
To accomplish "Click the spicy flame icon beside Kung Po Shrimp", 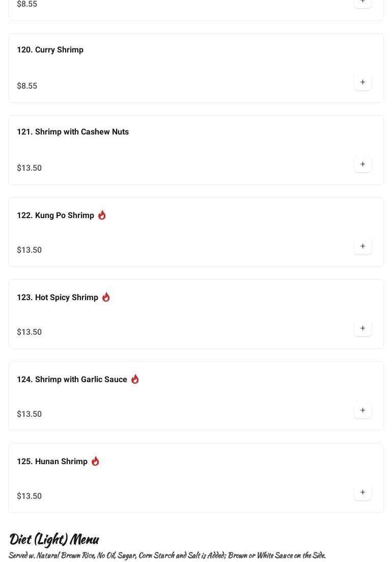I will click(x=102, y=215).
